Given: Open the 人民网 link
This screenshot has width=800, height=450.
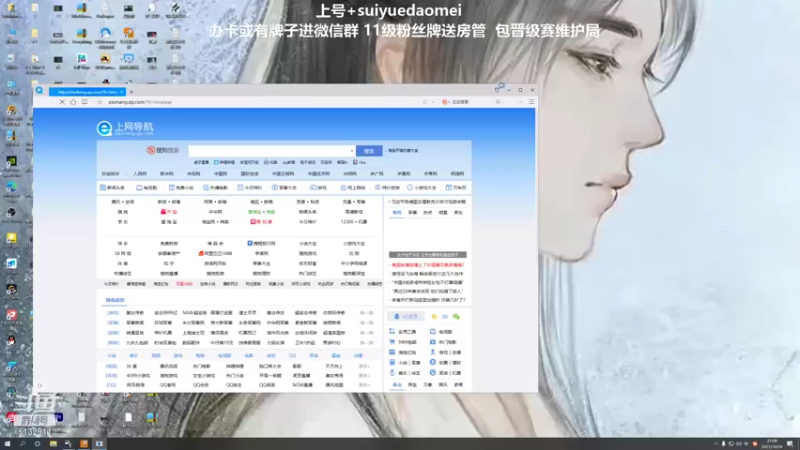Looking at the screenshot, I should point(140,174).
